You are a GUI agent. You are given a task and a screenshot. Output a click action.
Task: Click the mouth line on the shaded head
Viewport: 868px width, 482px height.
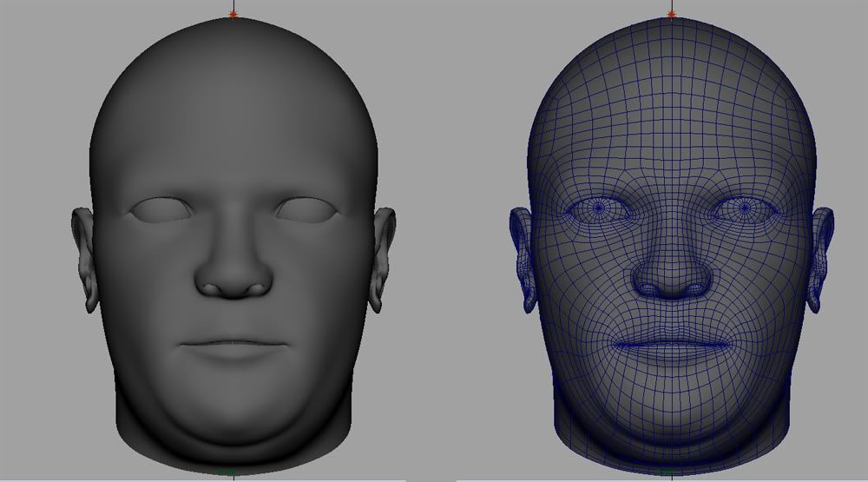(234, 344)
